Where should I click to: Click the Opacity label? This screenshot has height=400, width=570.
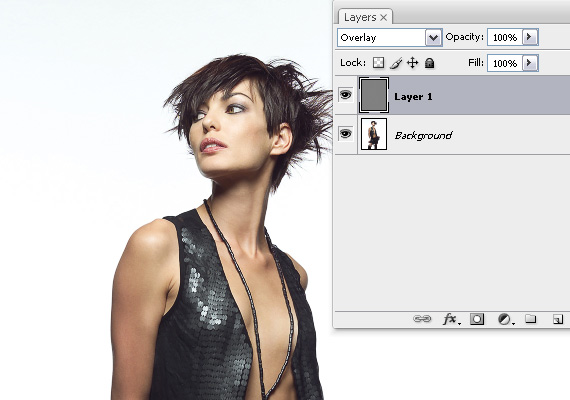(x=465, y=37)
